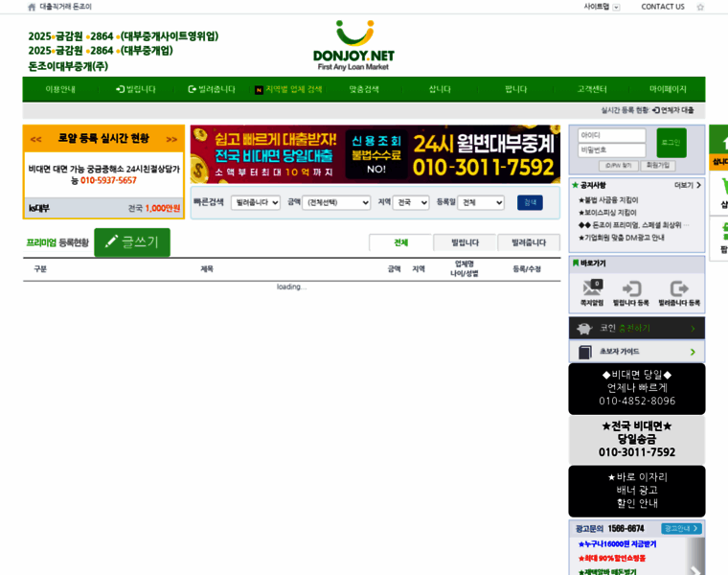Click the 코인 충전하기 piggy bank banner
Screen dimensions: 728x575
[x=637, y=329]
